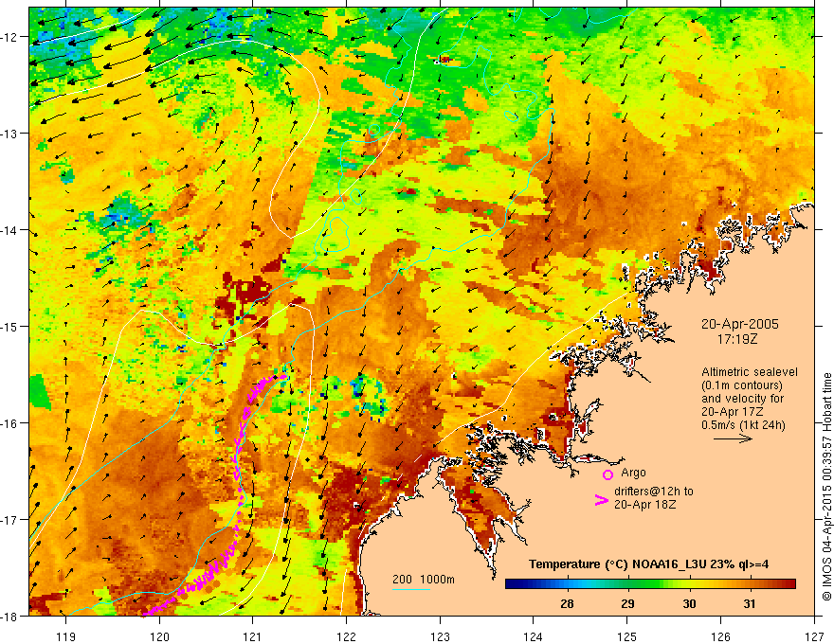
Task: Click the longitude axis label 125
Action: click(627, 636)
